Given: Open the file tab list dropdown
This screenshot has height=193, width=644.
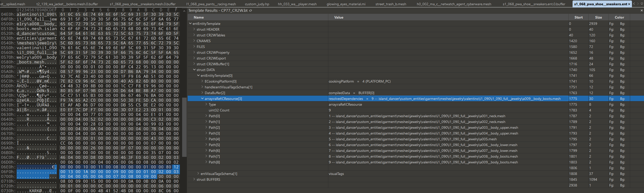Looking at the screenshot, I should pos(641,4).
